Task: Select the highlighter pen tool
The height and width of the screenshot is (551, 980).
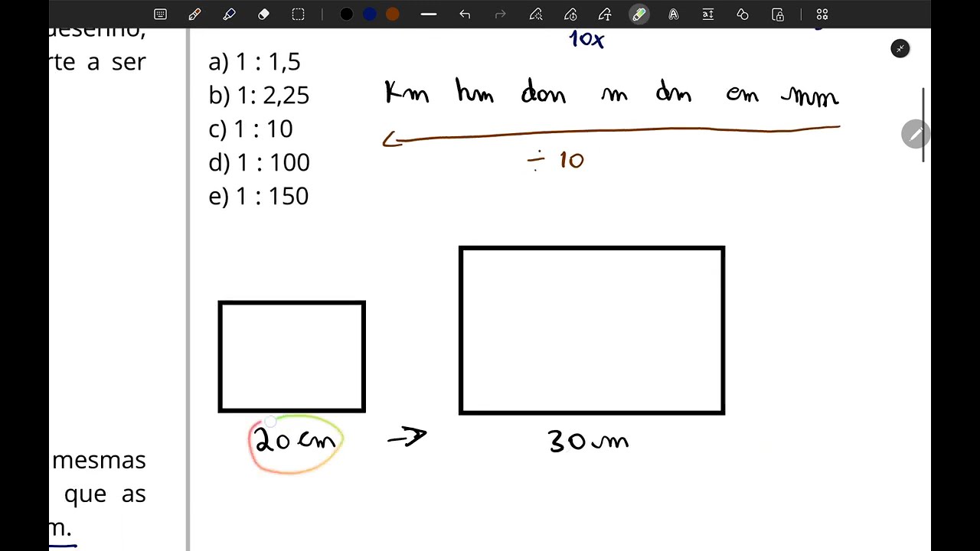Action: pyautogui.click(x=229, y=15)
